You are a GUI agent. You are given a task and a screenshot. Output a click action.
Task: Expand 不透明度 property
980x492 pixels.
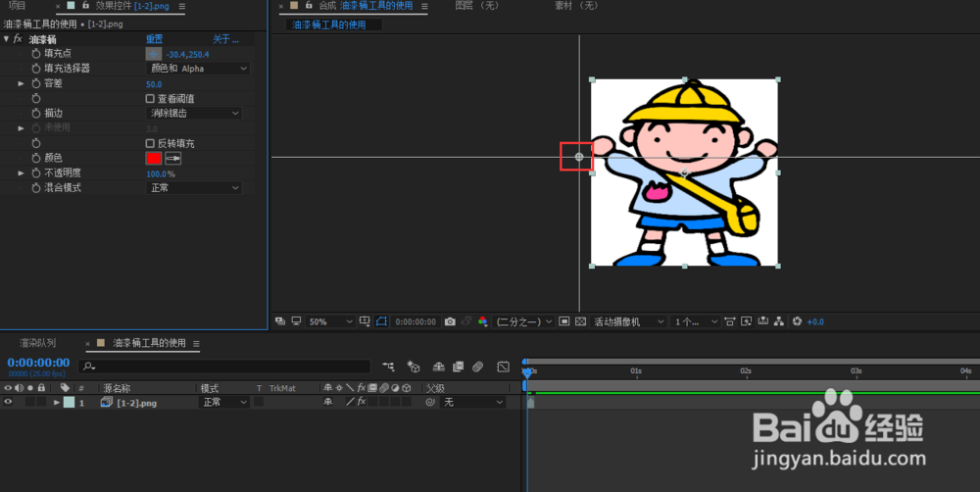21,173
